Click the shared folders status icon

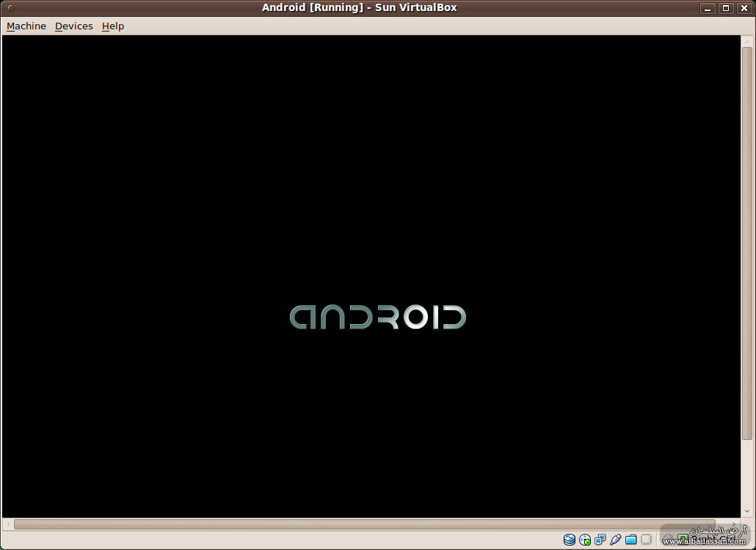[631, 540]
